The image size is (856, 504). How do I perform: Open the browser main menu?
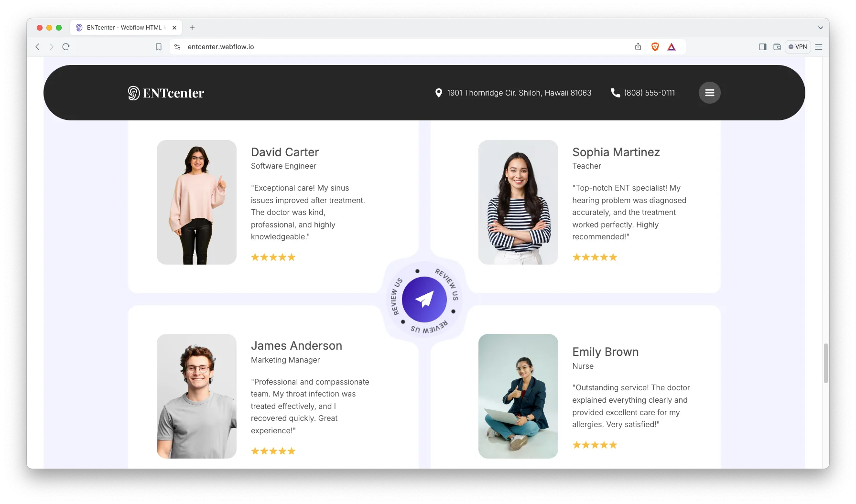819,47
